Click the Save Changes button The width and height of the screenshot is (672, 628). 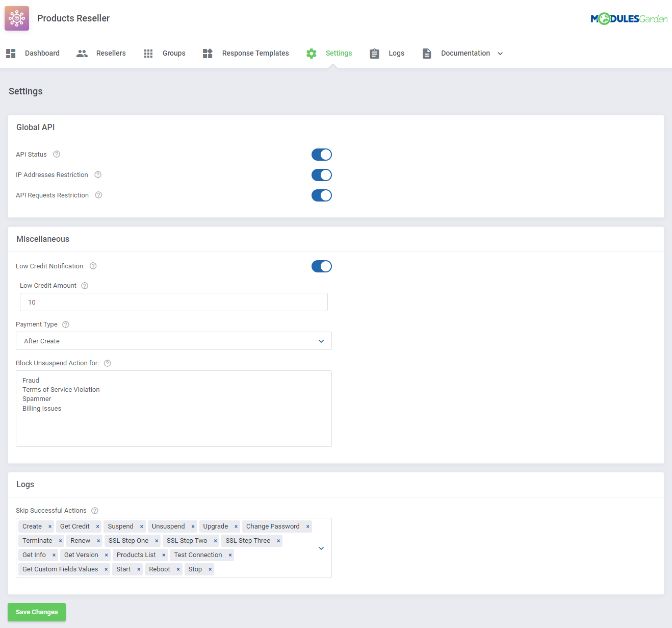(x=37, y=612)
